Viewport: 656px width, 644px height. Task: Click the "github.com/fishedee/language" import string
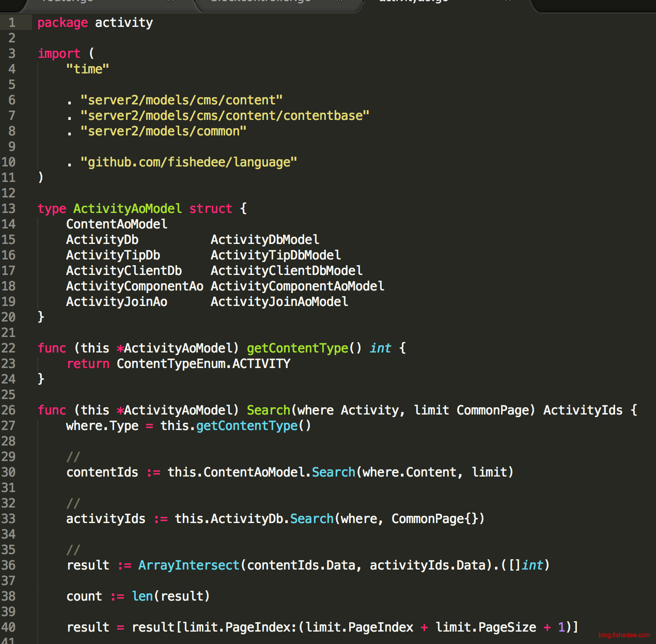click(189, 162)
